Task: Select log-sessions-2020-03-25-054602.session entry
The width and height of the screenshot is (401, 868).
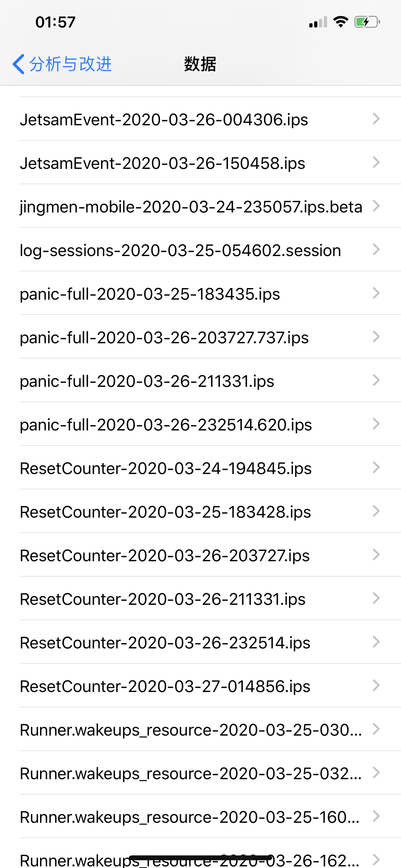Action: click(180, 250)
